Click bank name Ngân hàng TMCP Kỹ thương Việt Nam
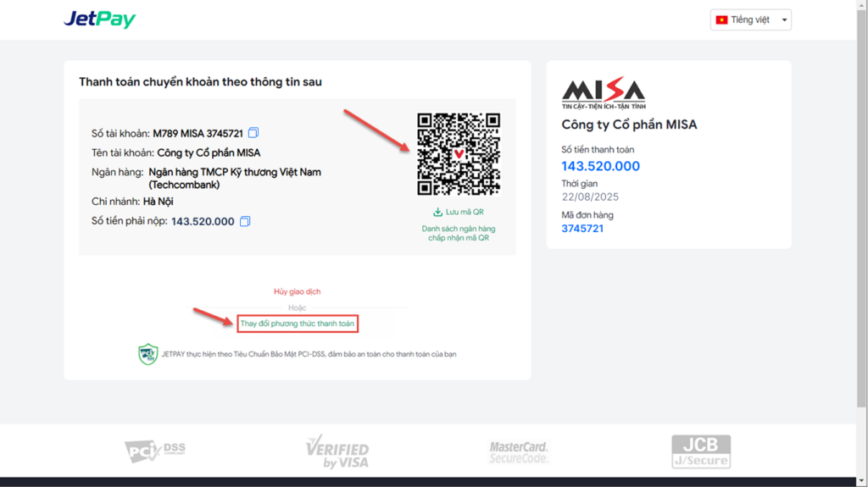This screenshot has height=487, width=868. 235,178
